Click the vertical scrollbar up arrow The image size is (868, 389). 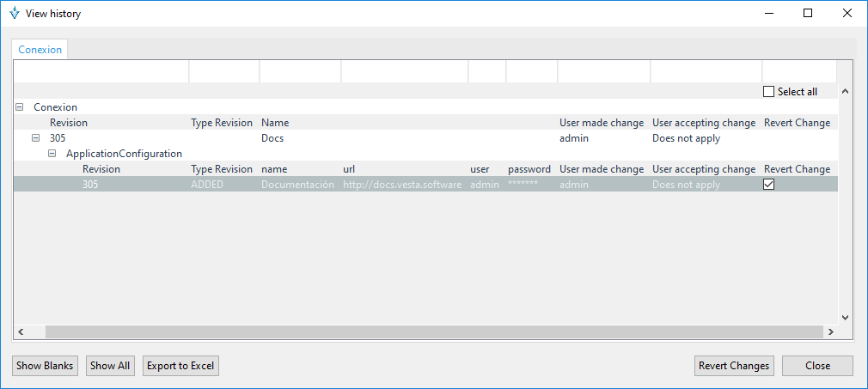pos(844,92)
